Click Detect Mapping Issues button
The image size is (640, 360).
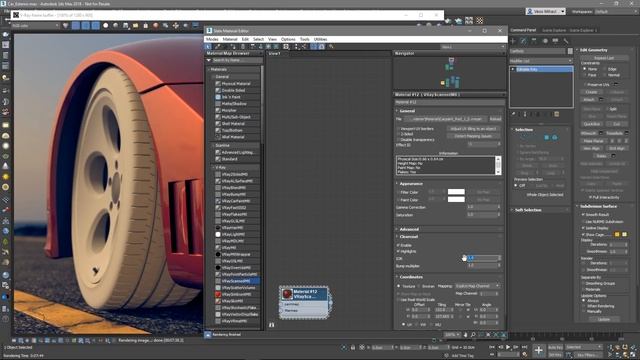click(x=473, y=136)
